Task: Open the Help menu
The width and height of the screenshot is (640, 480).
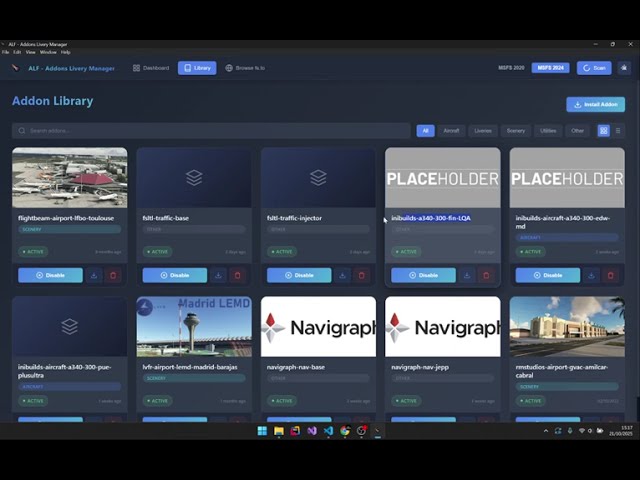Action: (66, 52)
